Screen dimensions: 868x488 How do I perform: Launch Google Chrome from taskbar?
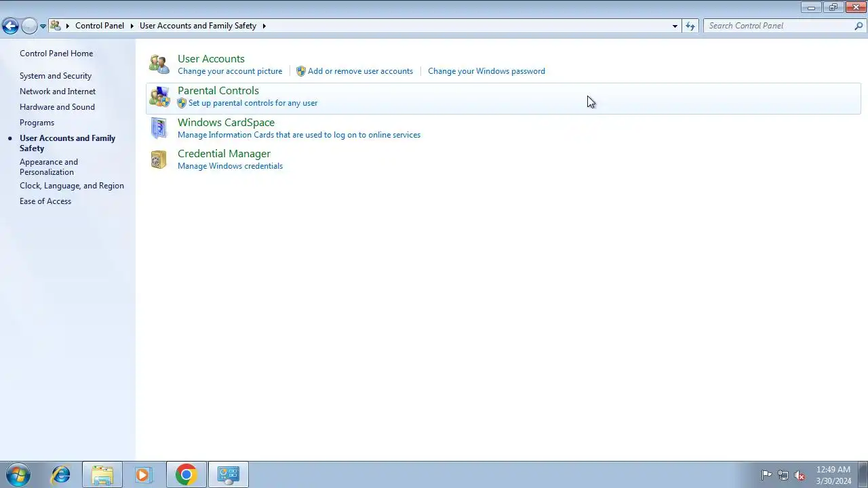click(x=186, y=474)
